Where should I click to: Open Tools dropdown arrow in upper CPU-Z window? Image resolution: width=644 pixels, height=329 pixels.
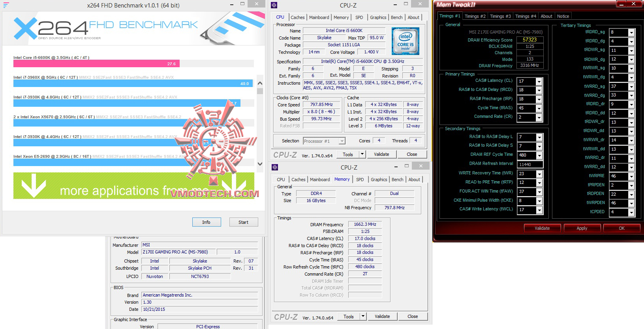pos(362,155)
